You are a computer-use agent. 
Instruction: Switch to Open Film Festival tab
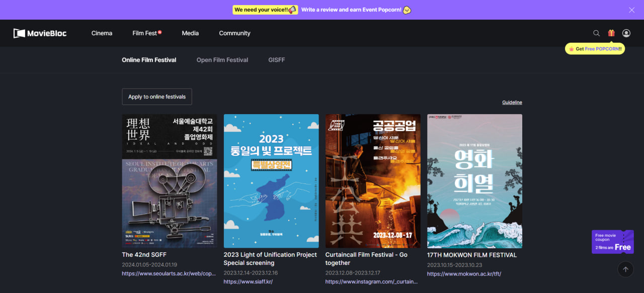click(x=222, y=60)
